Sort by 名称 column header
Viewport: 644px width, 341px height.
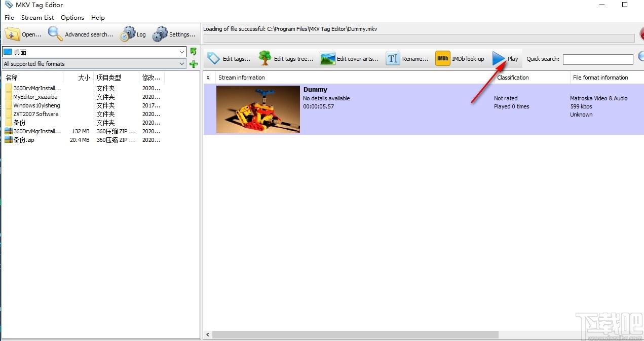[33, 78]
